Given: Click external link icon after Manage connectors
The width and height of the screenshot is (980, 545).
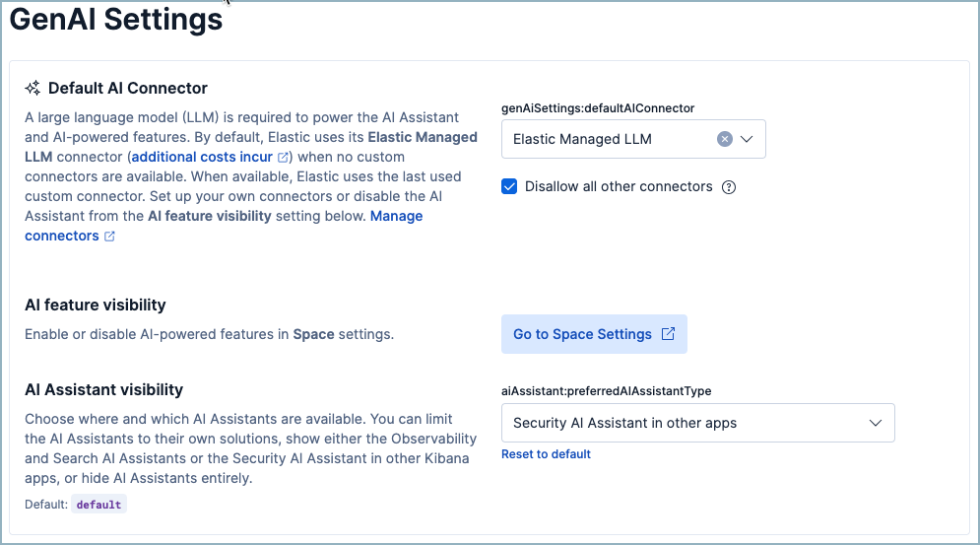Looking at the screenshot, I should [109, 237].
